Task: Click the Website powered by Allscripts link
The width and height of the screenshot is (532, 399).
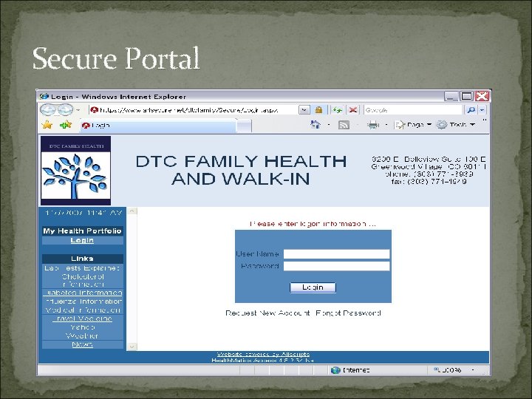Action: click(263, 354)
